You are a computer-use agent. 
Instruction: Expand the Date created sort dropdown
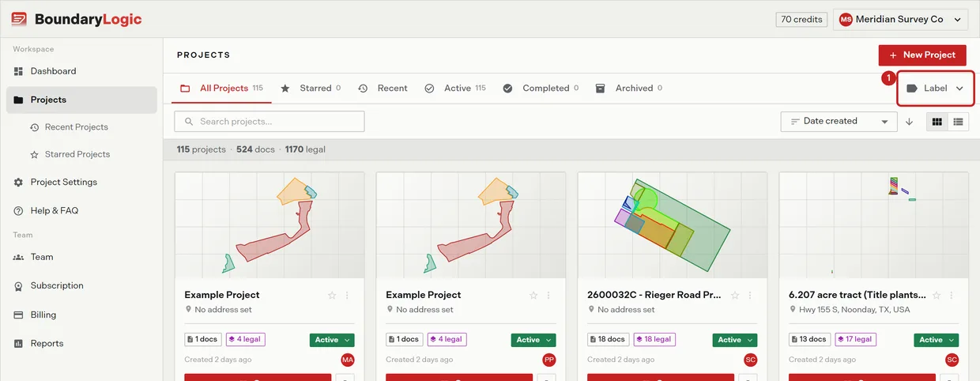(839, 122)
